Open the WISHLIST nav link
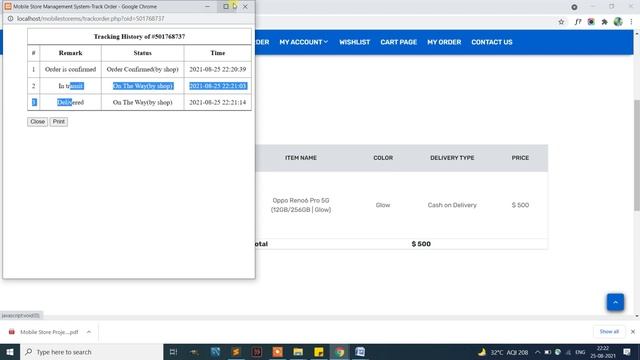Viewport: 640px width, 360px height. [x=354, y=42]
